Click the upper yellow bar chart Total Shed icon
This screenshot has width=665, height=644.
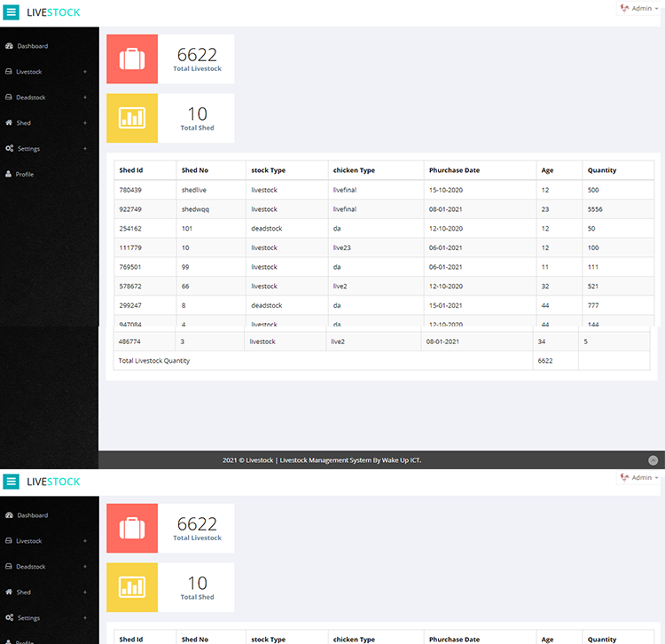pyautogui.click(x=132, y=118)
